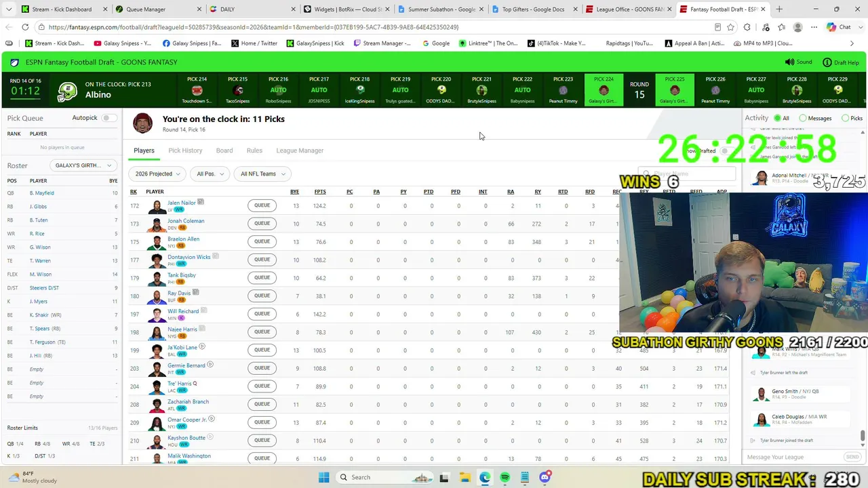Image resolution: width=868 pixels, height=488 pixels.
Task: Click the activity panel scrollbar
Action: click(863, 434)
